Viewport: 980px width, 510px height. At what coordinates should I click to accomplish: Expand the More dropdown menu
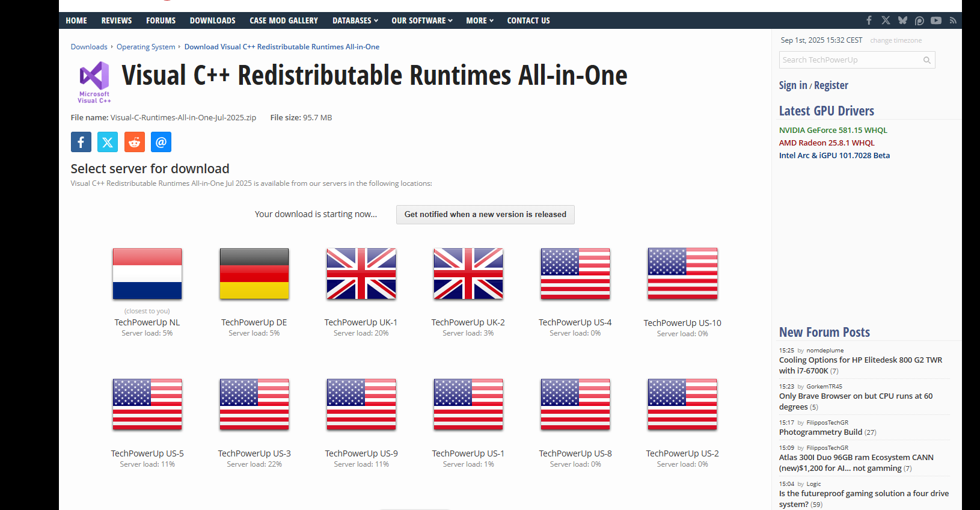pos(480,20)
